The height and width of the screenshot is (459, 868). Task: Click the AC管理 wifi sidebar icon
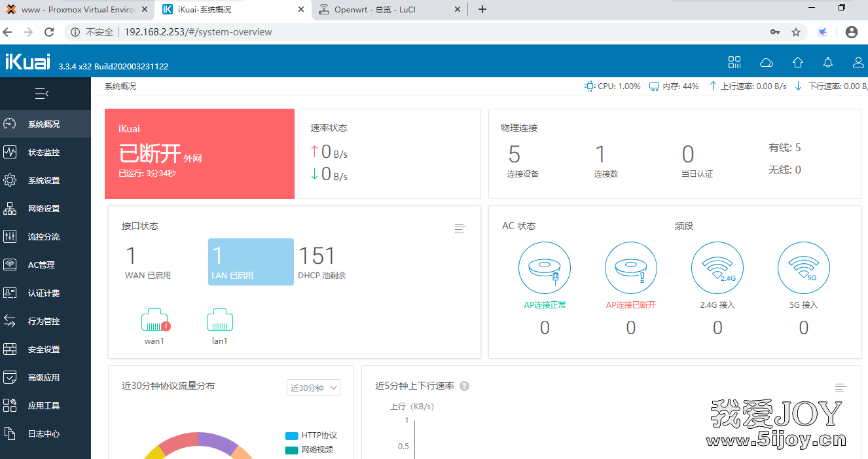point(10,265)
